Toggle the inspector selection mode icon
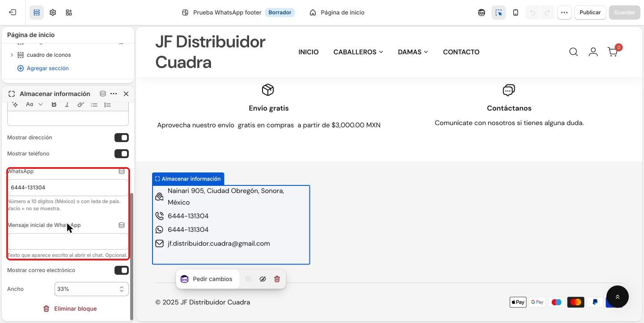The width and height of the screenshot is (644, 323). (x=499, y=13)
